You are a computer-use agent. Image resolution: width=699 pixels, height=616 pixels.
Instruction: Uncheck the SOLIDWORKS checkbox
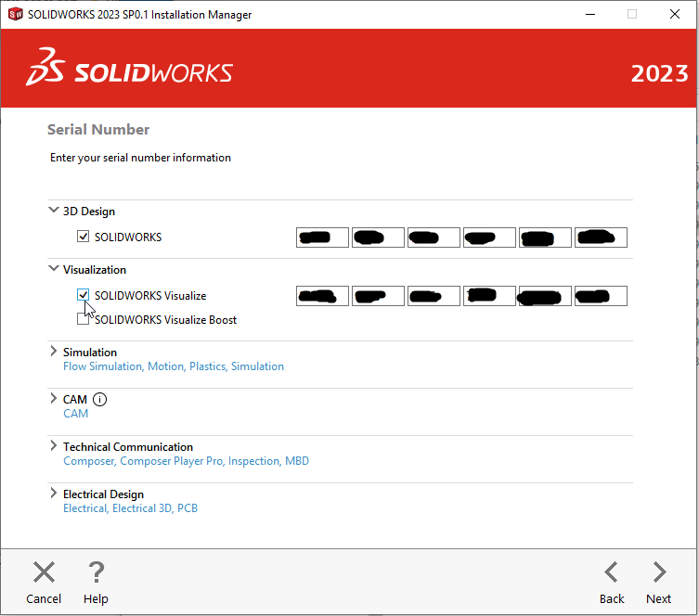click(84, 237)
